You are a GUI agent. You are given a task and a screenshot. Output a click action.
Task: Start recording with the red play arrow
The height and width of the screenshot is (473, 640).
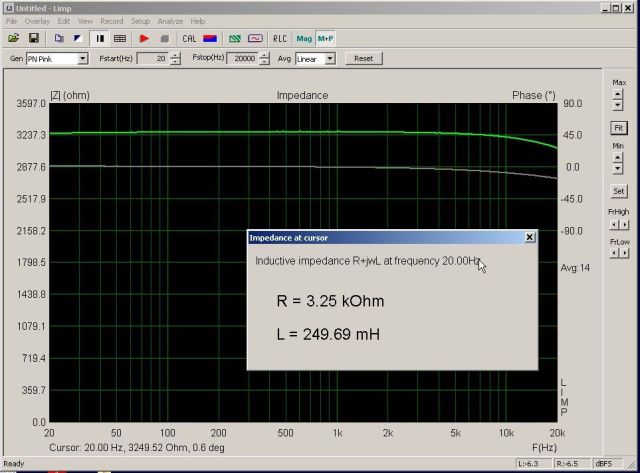144,38
